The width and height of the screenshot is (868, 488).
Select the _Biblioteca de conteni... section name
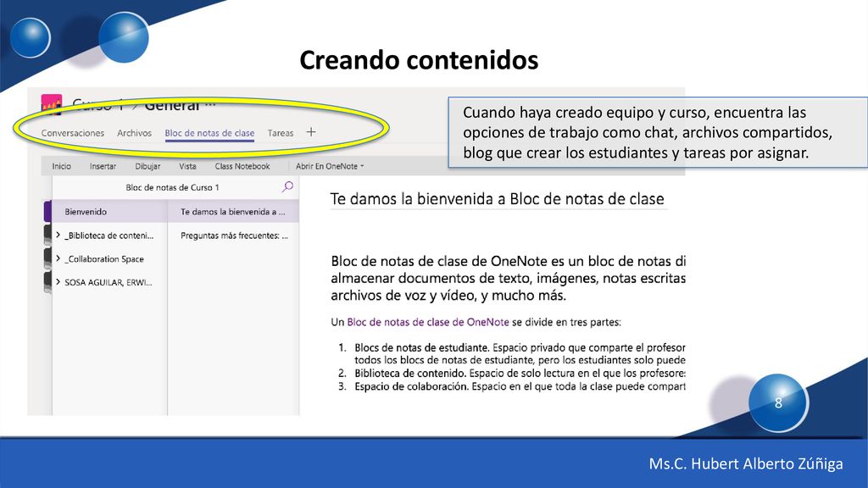click(109, 236)
